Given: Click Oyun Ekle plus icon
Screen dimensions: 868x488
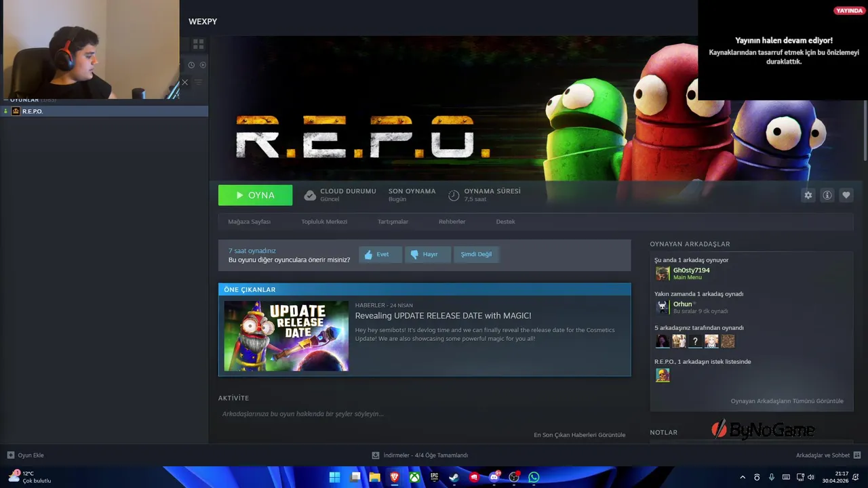Looking at the screenshot, I should click(11, 455).
